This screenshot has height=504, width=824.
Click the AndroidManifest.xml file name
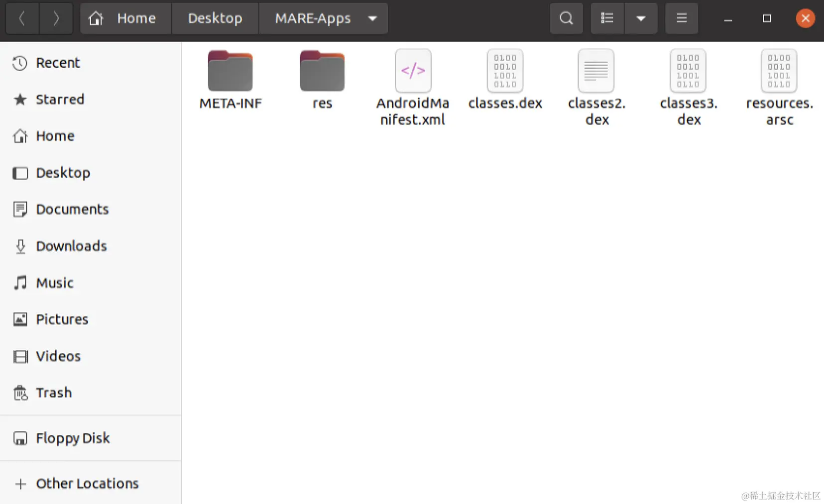(413, 111)
